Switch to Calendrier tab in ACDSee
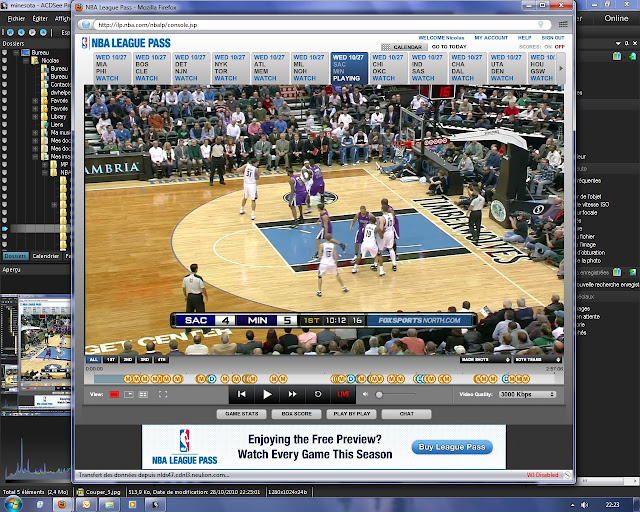The width and height of the screenshot is (640, 512). point(46,256)
